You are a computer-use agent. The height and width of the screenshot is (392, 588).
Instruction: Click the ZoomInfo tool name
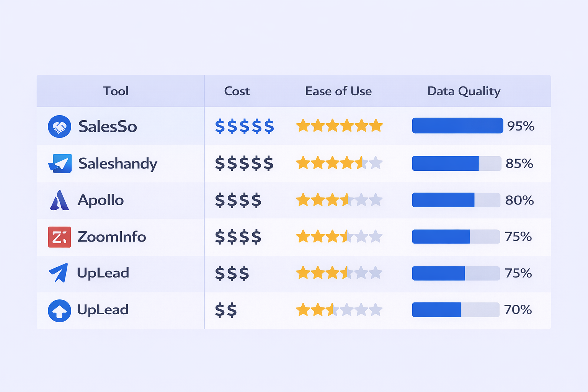112,237
